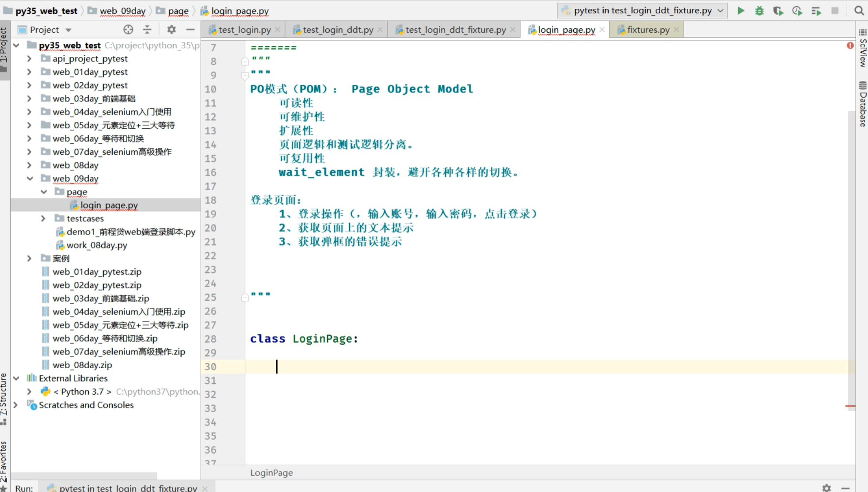Close the test_login.py tab
868x492 pixels.
(x=278, y=30)
